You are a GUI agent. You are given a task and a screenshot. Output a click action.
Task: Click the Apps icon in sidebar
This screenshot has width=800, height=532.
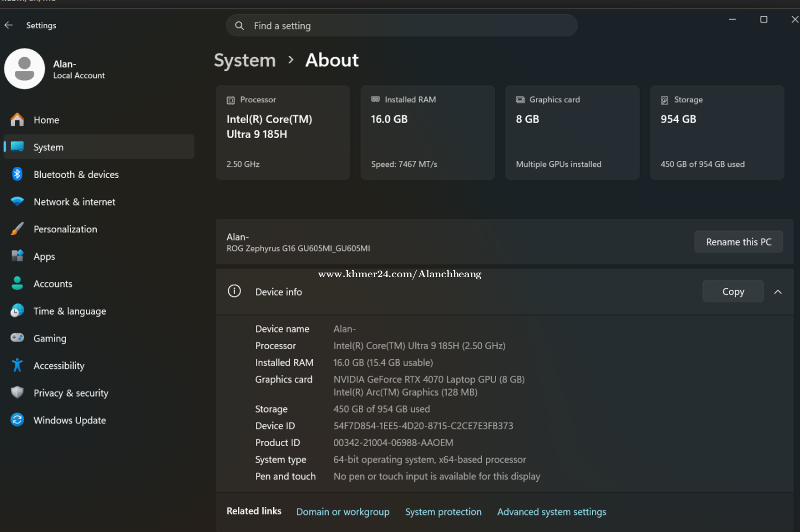click(17, 256)
